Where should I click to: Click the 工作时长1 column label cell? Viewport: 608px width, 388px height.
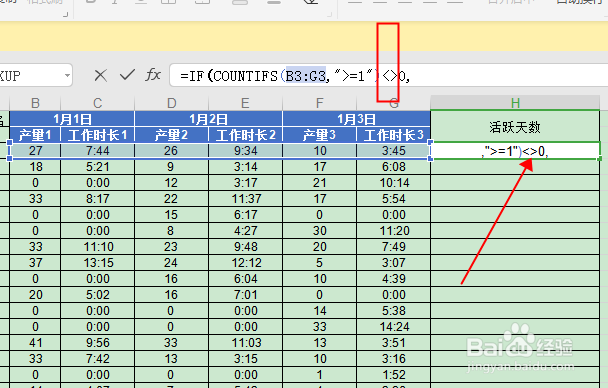[98, 135]
